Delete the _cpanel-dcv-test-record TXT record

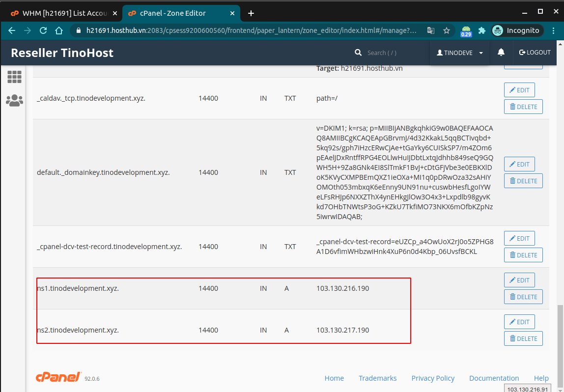coord(523,255)
